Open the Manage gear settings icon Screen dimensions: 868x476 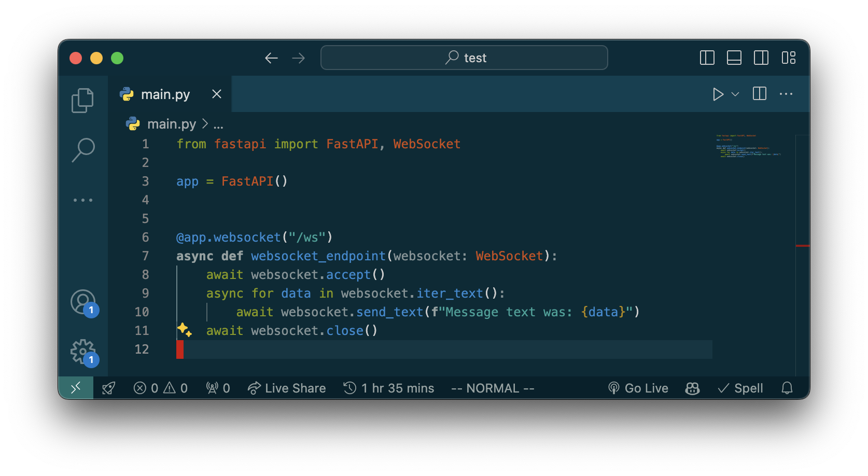83,352
